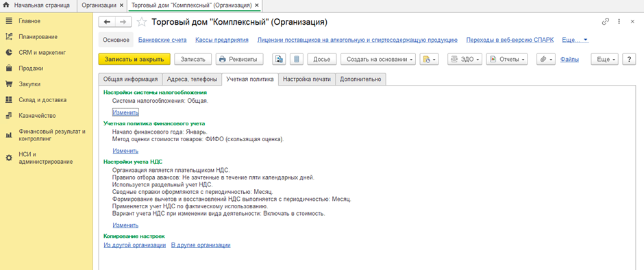The height and width of the screenshot is (270, 644).
Task: Switch to Настройка печати tab
Action: pos(307,79)
